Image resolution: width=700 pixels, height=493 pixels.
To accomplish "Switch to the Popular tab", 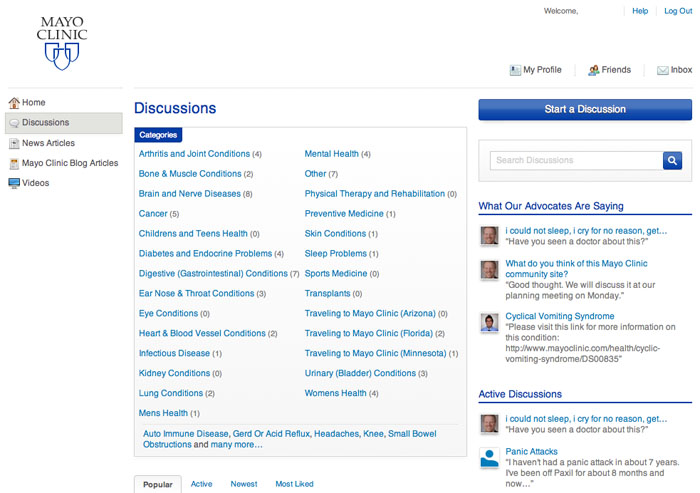I will point(158,484).
